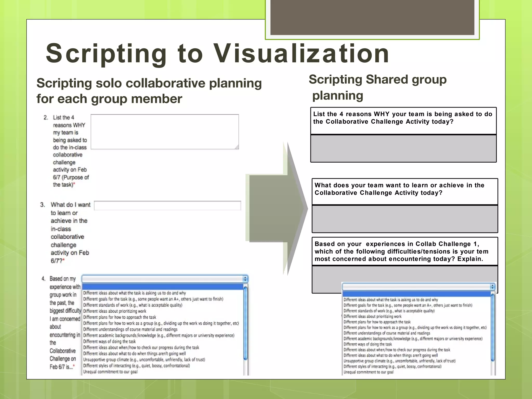Pick 'Unsupportive group climate' in shared group list
The width and height of the screenshot is (532, 399).
click(400, 361)
